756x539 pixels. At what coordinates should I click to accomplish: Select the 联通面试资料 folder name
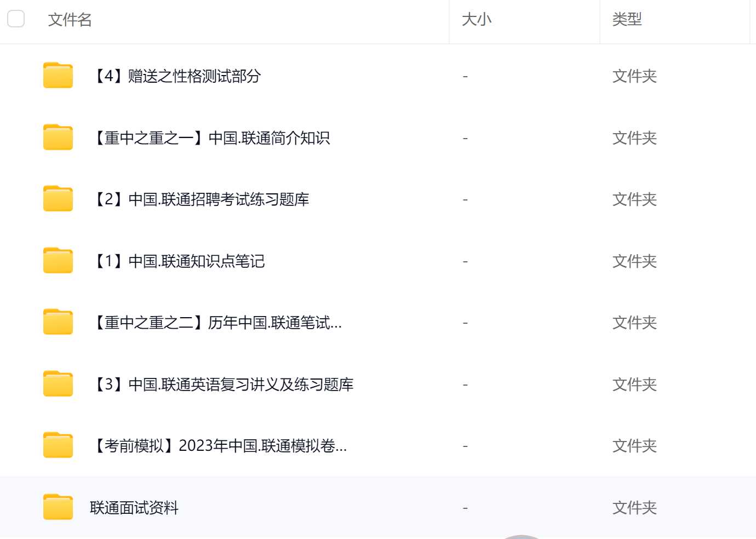134,508
